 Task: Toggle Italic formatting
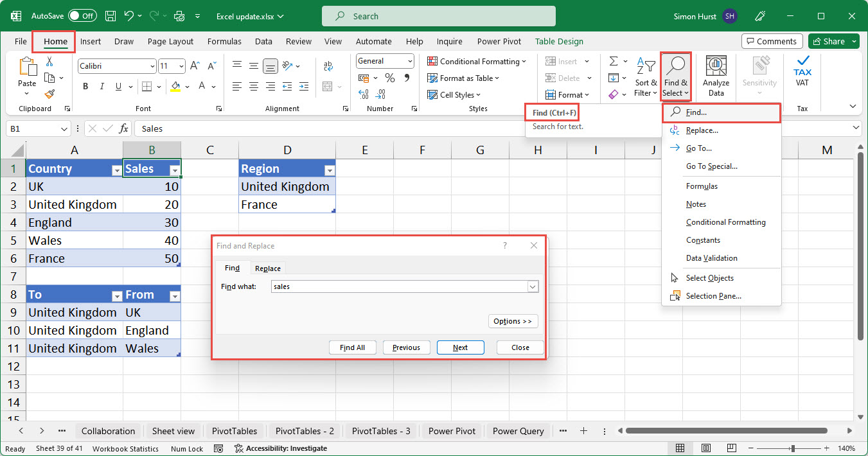pos(103,86)
